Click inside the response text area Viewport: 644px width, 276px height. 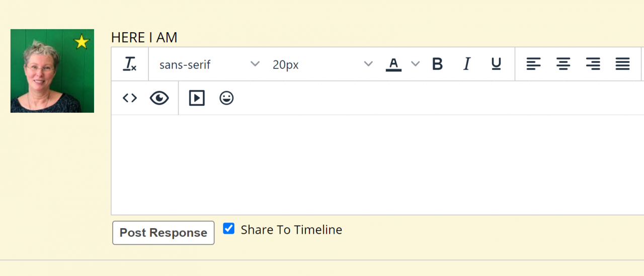click(x=377, y=164)
